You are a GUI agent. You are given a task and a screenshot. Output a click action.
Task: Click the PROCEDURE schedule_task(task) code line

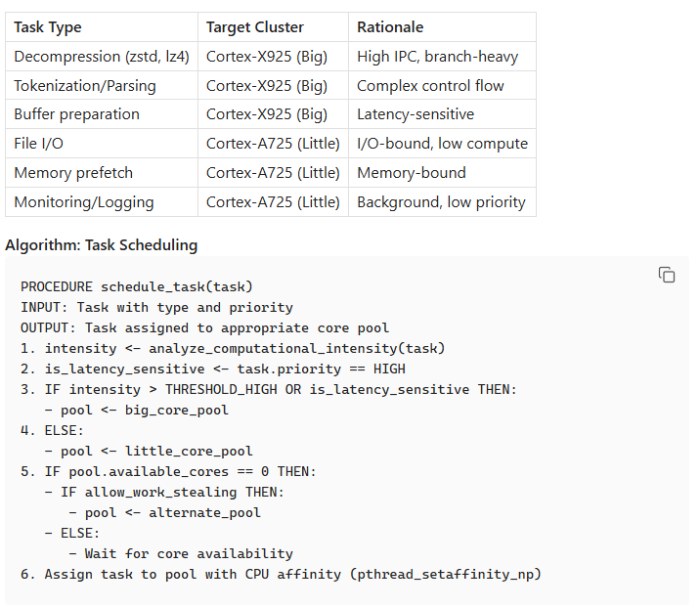point(137,286)
